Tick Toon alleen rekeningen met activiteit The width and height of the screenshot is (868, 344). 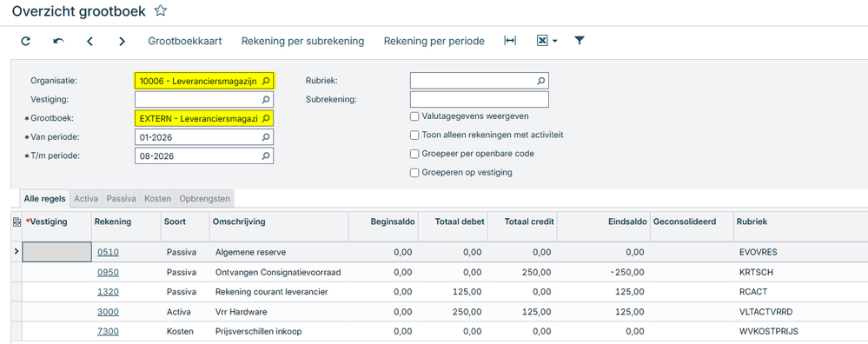tap(414, 135)
